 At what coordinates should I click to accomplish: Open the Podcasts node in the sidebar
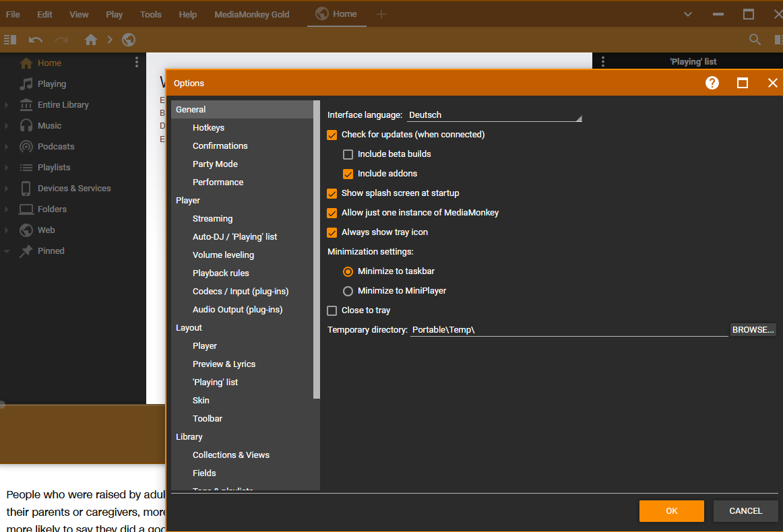pyautogui.click(x=55, y=147)
